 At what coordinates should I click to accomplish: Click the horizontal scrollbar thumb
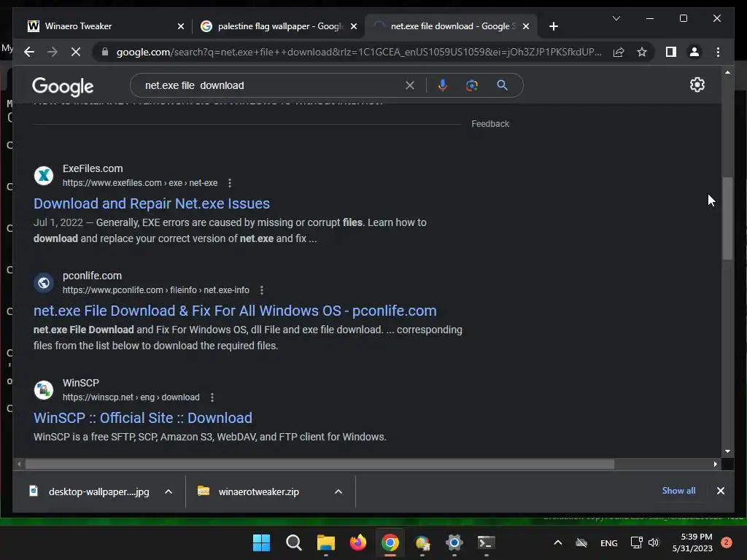(320, 464)
